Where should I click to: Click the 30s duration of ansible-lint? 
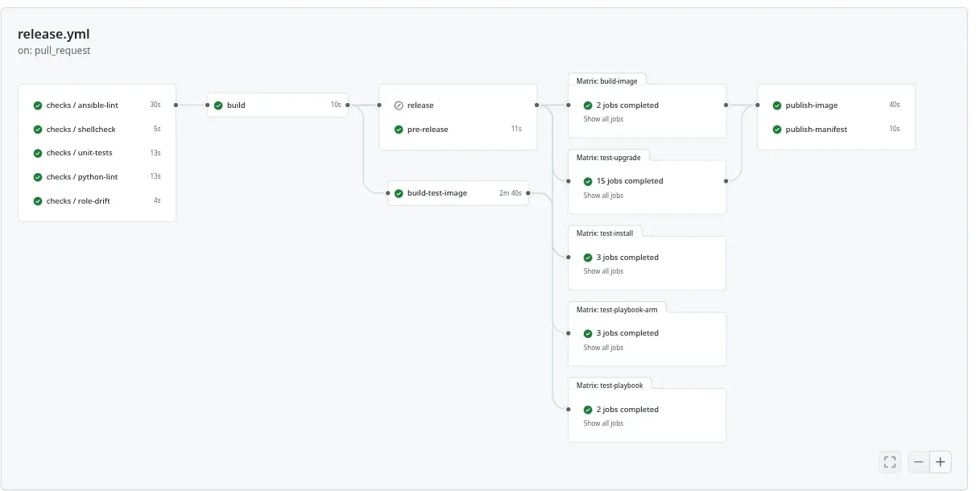pyautogui.click(x=155, y=105)
